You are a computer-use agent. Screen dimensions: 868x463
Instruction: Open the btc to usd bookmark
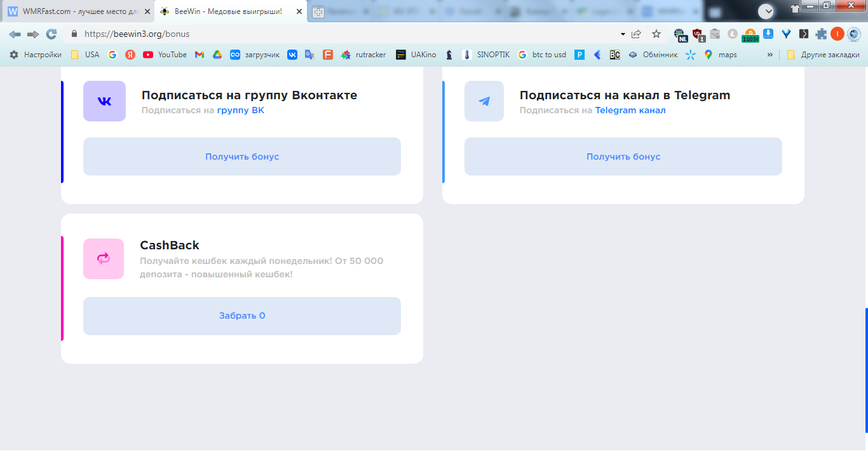pyautogui.click(x=542, y=55)
